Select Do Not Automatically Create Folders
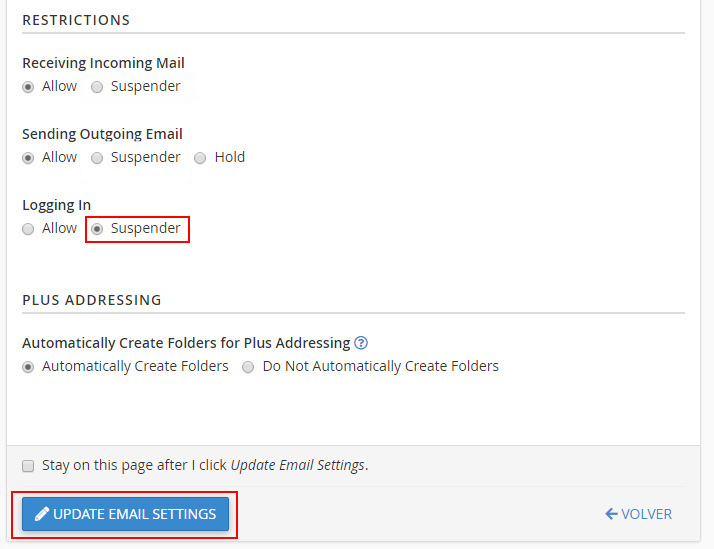The image size is (714, 549). [x=248, y=367]
